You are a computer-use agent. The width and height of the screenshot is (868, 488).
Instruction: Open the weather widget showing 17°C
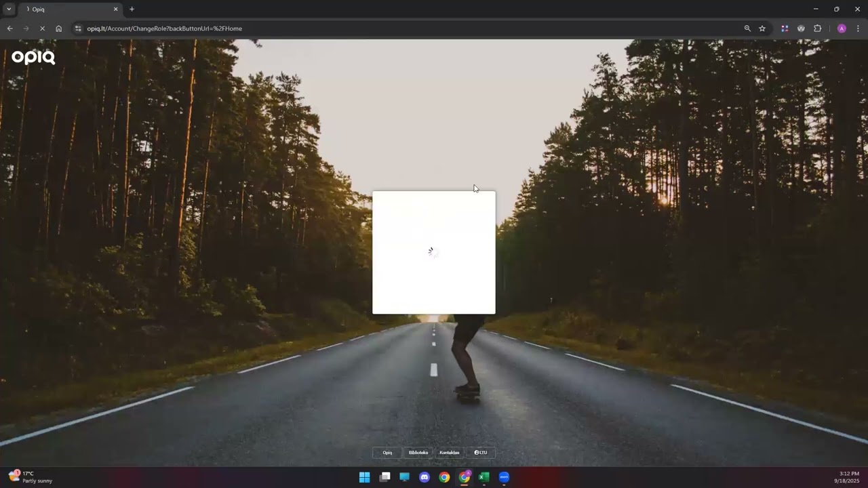click(x=31, y=477)
